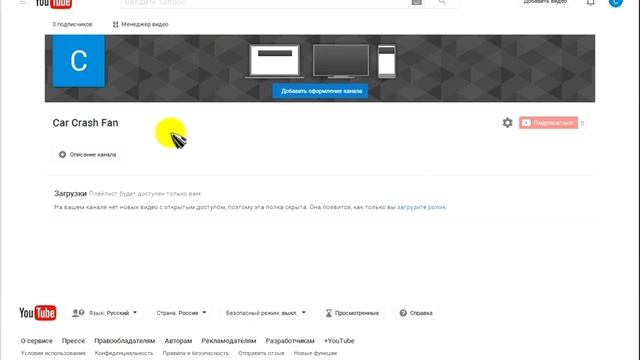Click the Описание канала button

[88, 155]
